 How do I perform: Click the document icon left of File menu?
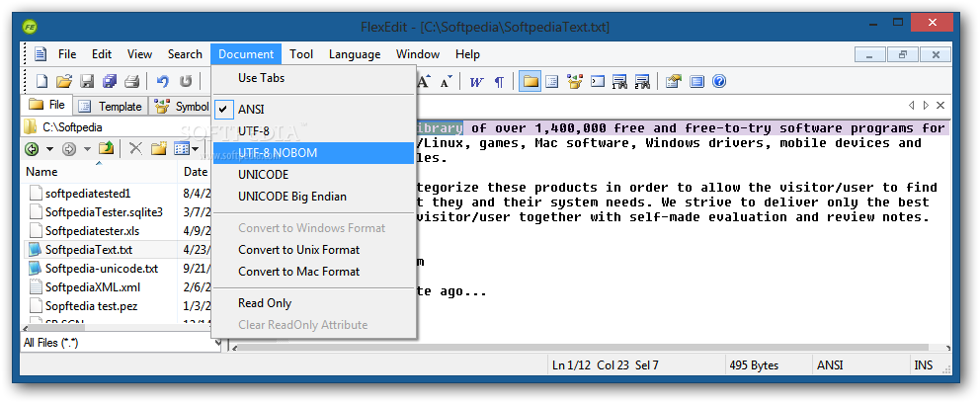coord(41,54)
